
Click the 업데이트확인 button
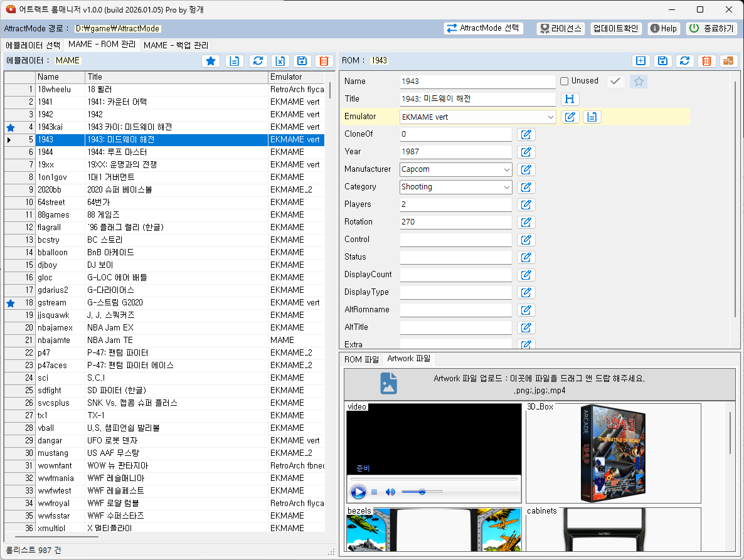tap(616, 28)
